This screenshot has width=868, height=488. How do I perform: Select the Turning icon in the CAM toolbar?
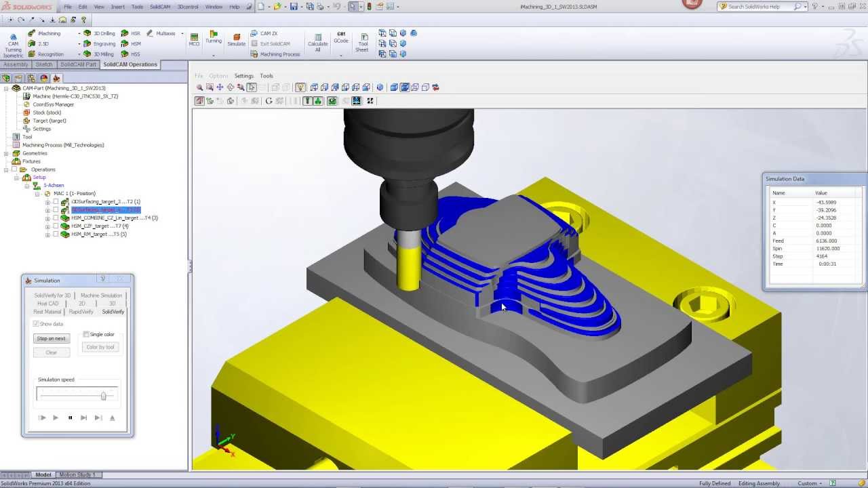click(213, 39)
